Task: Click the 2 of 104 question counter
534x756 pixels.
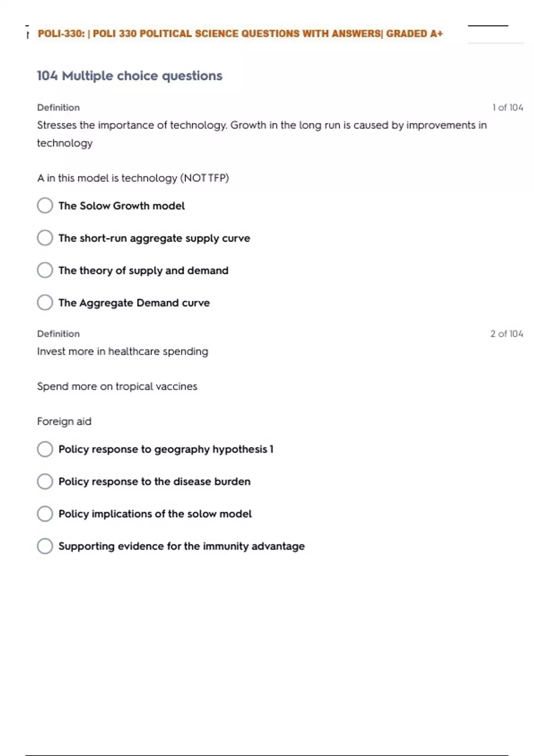Action: click(x=506, y=334)
